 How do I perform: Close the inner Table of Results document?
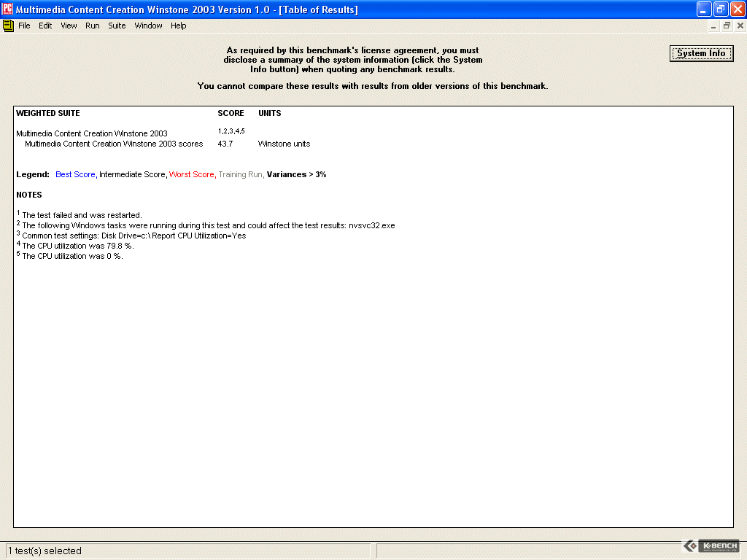[740, 26]
